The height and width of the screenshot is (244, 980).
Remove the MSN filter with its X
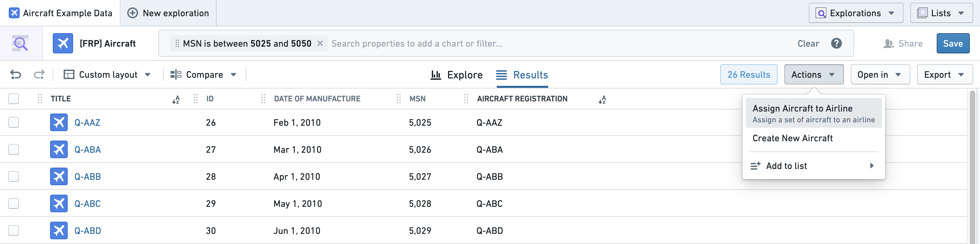coord(320,43)
